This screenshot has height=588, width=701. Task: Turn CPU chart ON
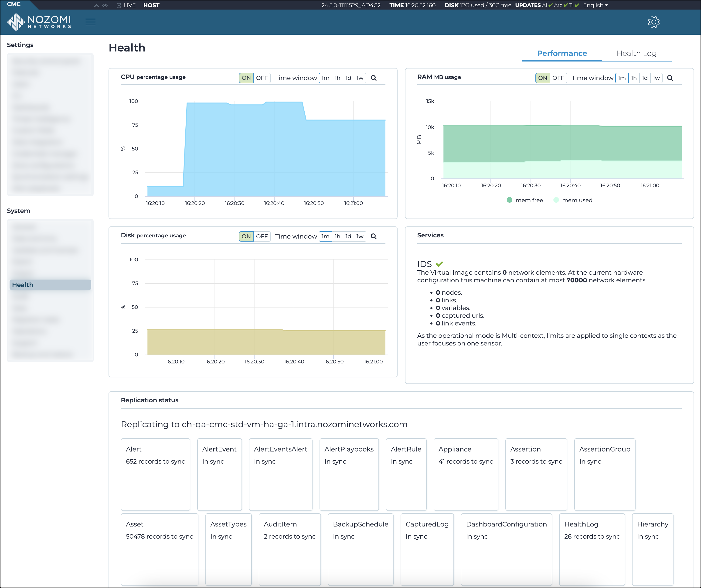click(246, 78)
